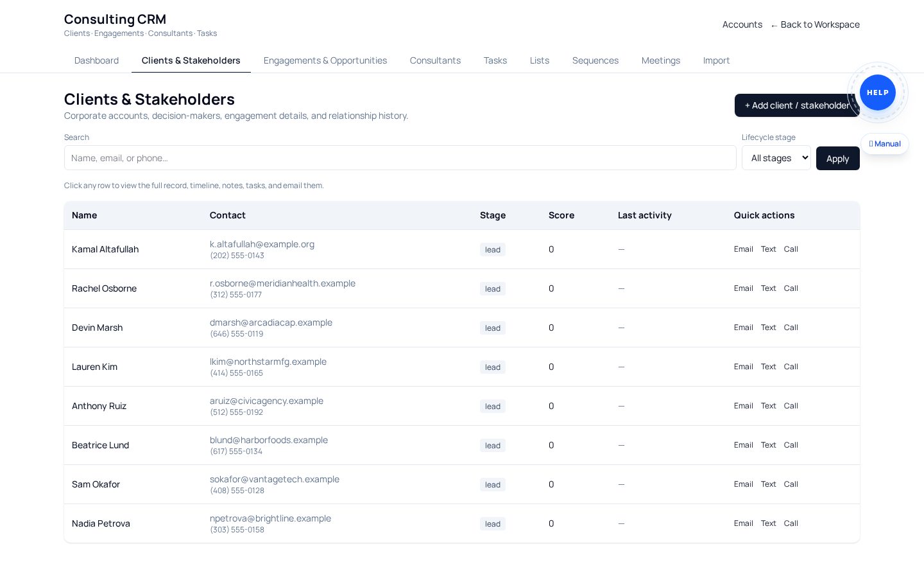Click Call for Rachel Osborne
Viewport: 924px width, 578px height.
791,288
